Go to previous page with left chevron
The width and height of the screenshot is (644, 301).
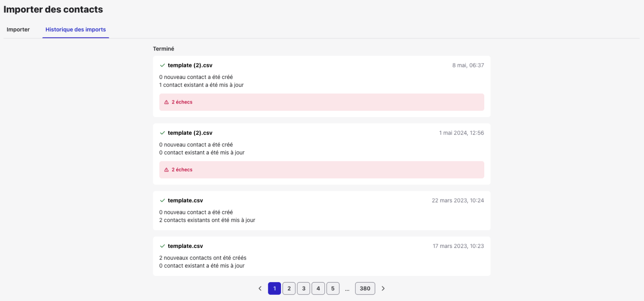pos(260,289)
